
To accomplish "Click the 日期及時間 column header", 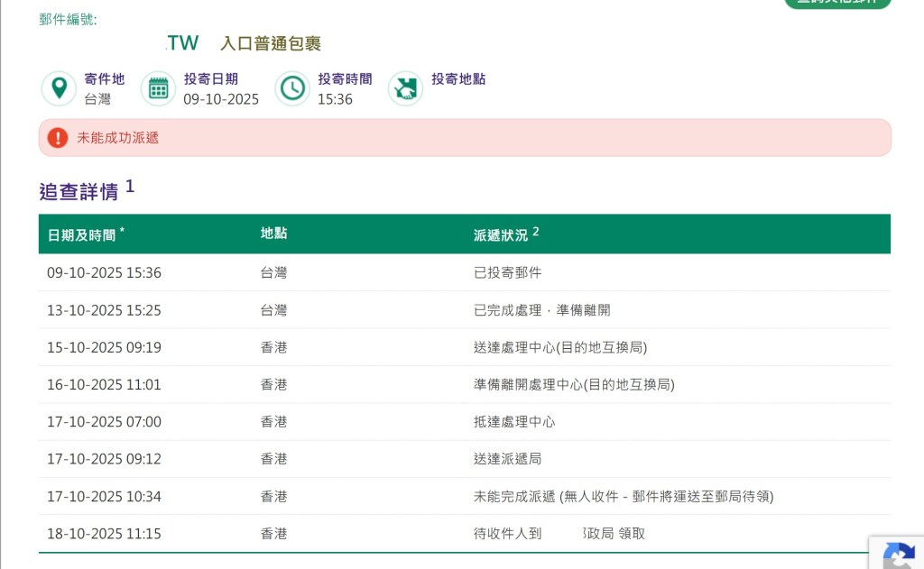I will click(81, 234).
